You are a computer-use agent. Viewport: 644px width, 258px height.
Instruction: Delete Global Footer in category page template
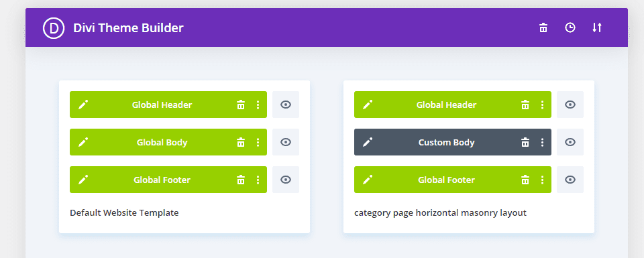525,180
